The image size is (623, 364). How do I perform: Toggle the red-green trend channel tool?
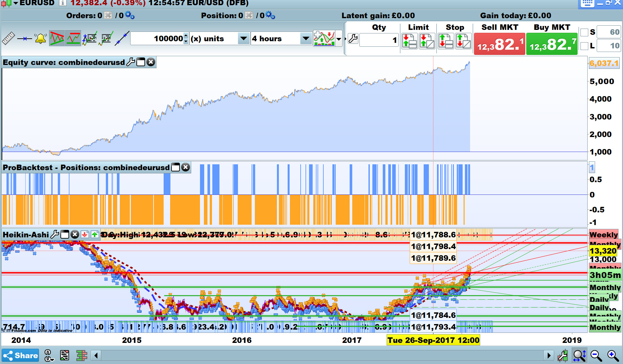pyautogui.click(x=57, y=39)
